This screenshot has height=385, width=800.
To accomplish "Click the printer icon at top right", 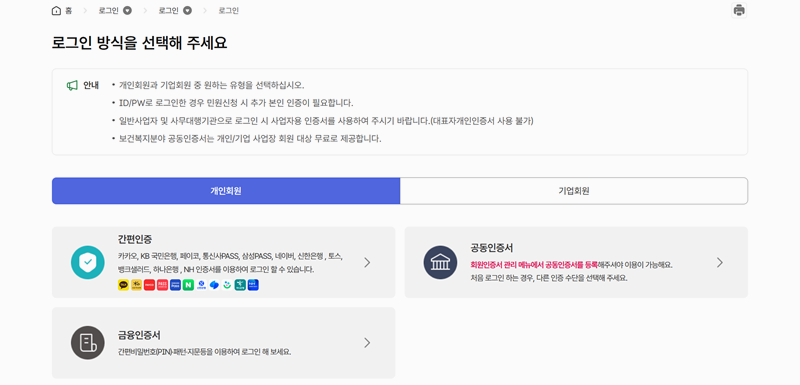I will coord(739,10).
